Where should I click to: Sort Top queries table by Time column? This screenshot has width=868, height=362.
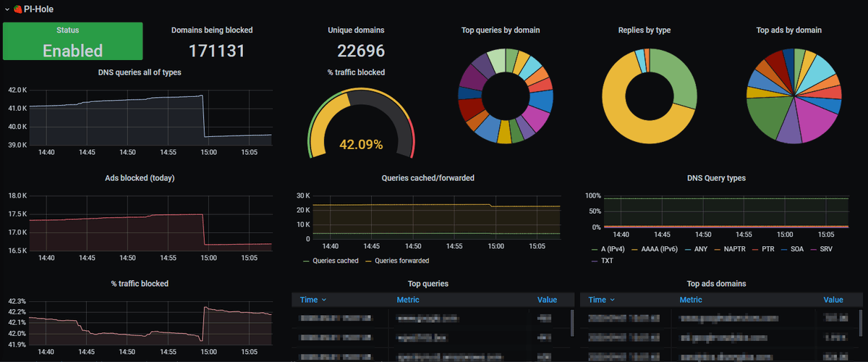pos(313,300)
